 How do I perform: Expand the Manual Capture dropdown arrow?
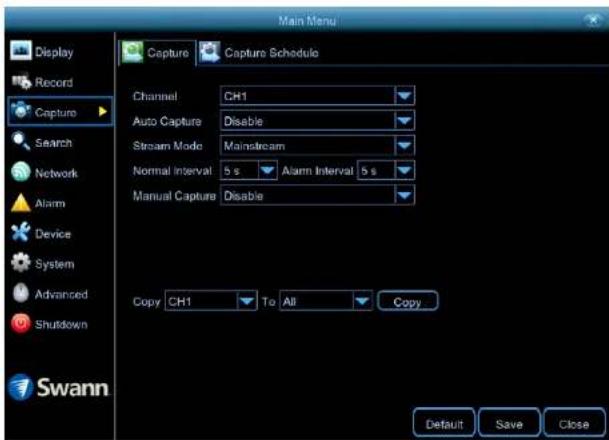(x=404, y=195)
